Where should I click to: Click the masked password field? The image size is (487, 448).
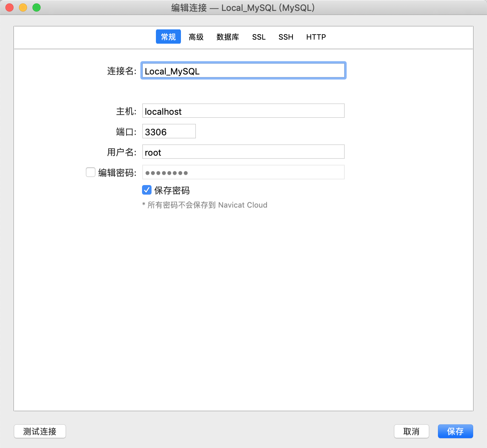click(243, 172)
